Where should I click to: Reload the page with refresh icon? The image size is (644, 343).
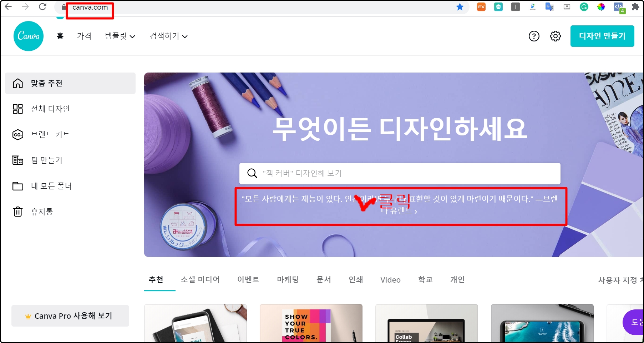coord(42,6)
